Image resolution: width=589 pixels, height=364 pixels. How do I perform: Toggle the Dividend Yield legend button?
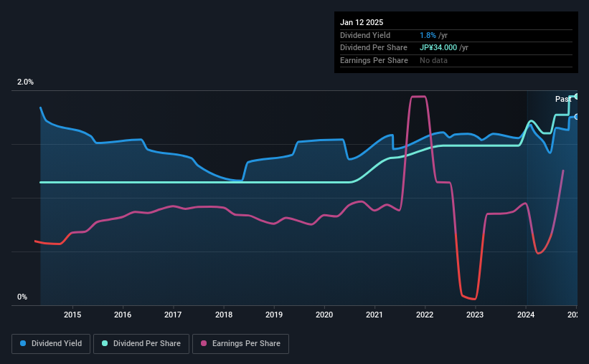pos(51,344)
